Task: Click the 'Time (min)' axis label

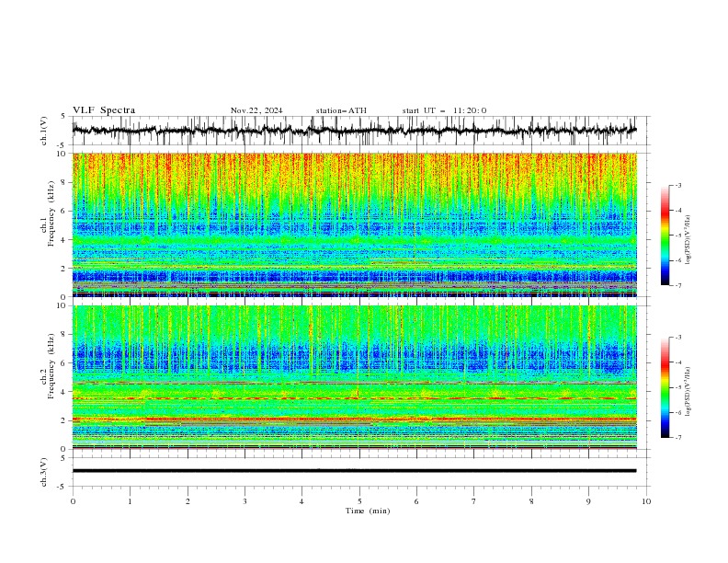Action: (x=368, y=511)
